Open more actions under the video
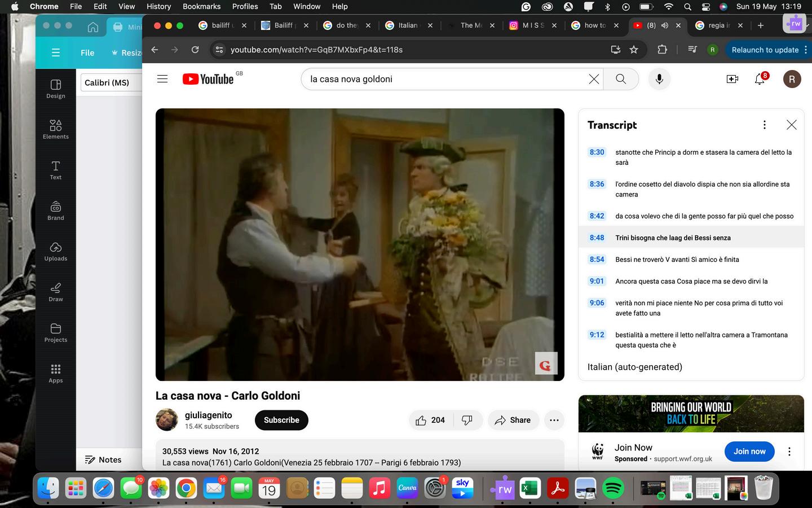The image size is (812, 508). 554,420
